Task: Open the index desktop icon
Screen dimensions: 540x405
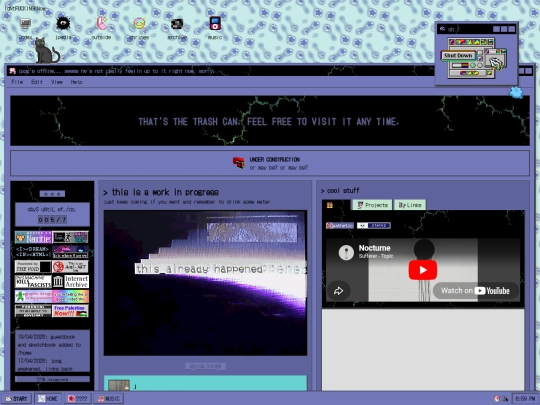Action: (25, 28)
